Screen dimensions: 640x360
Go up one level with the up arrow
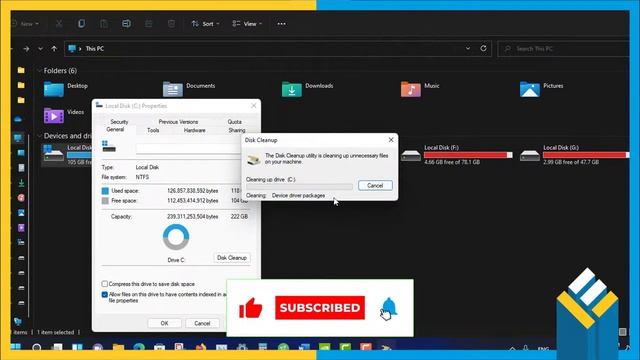pos(54,49)
